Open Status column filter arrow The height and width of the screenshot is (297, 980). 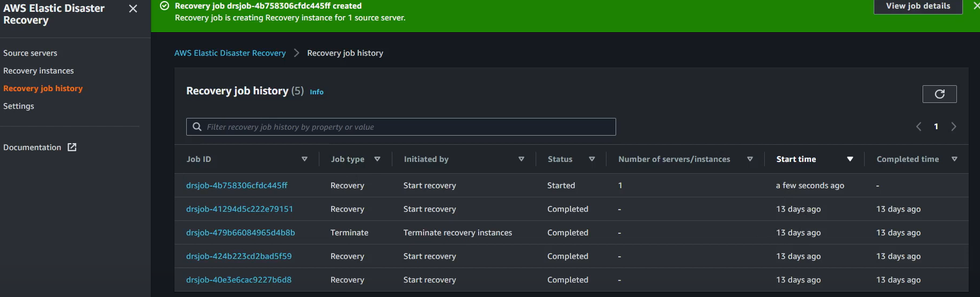(592, 159)
